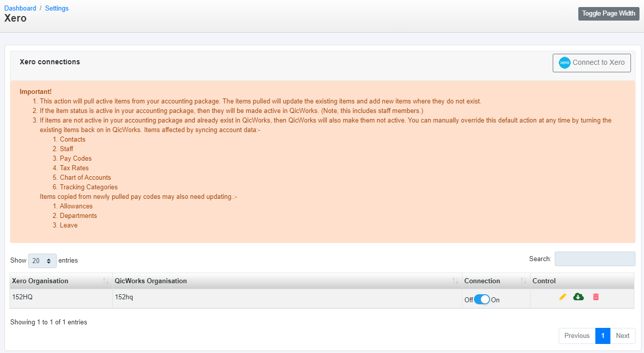Click the Tracking Categories list item
This screenshot has height=353, width=644.
[89, 187]
